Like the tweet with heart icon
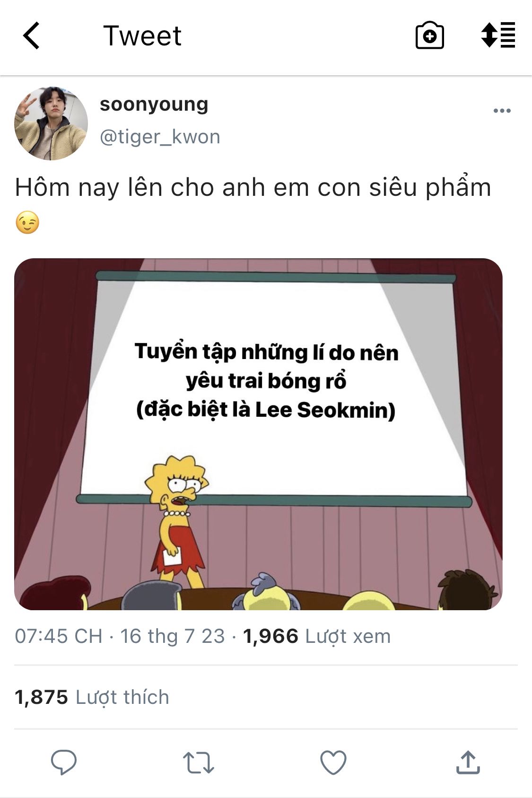This screenshot has height=798, width=532. coord(333,762)
